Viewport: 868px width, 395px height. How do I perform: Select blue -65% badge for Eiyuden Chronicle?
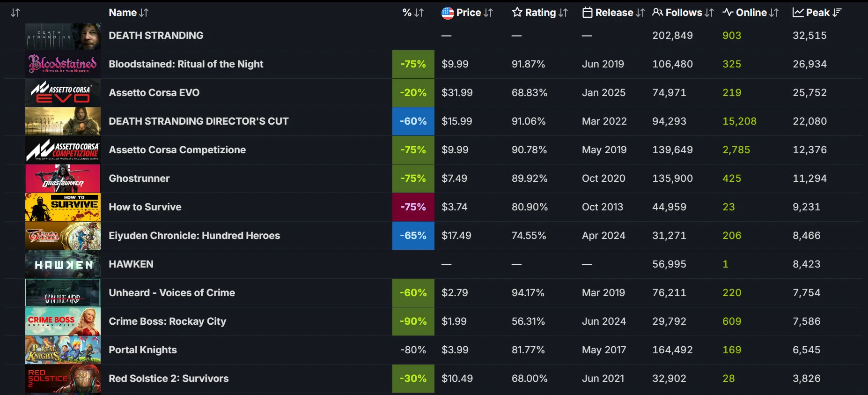pyautogui.click(x=413, y=236)
